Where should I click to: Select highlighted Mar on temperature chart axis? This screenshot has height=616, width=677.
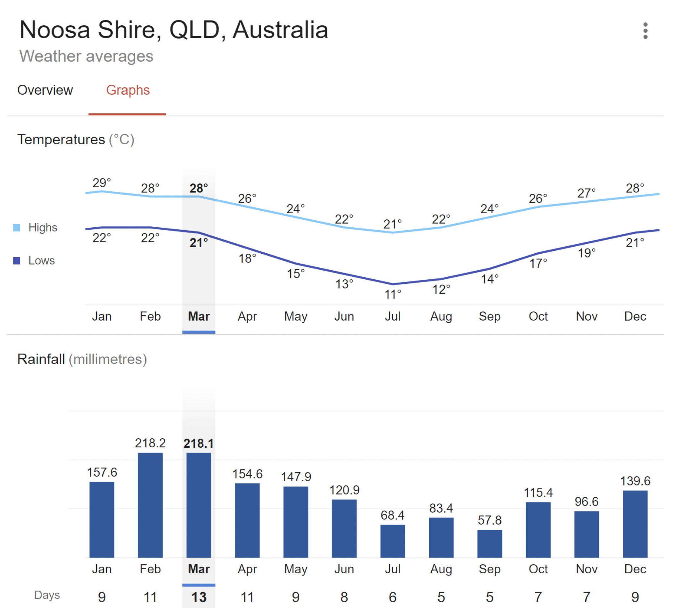[199, 316]
